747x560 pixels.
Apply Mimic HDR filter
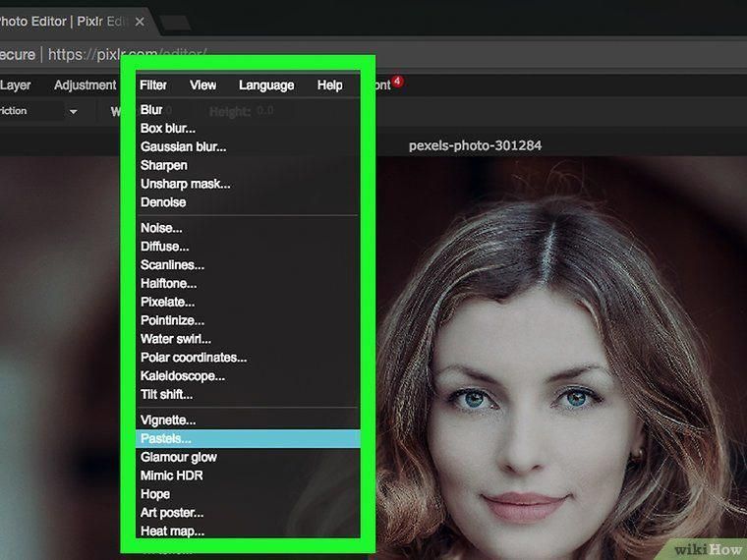248,476
